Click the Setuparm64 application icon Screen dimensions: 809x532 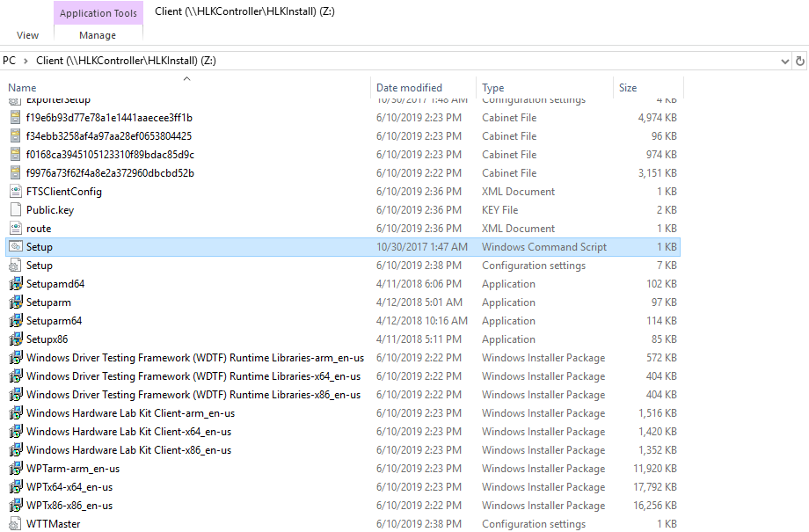point(16,321)
